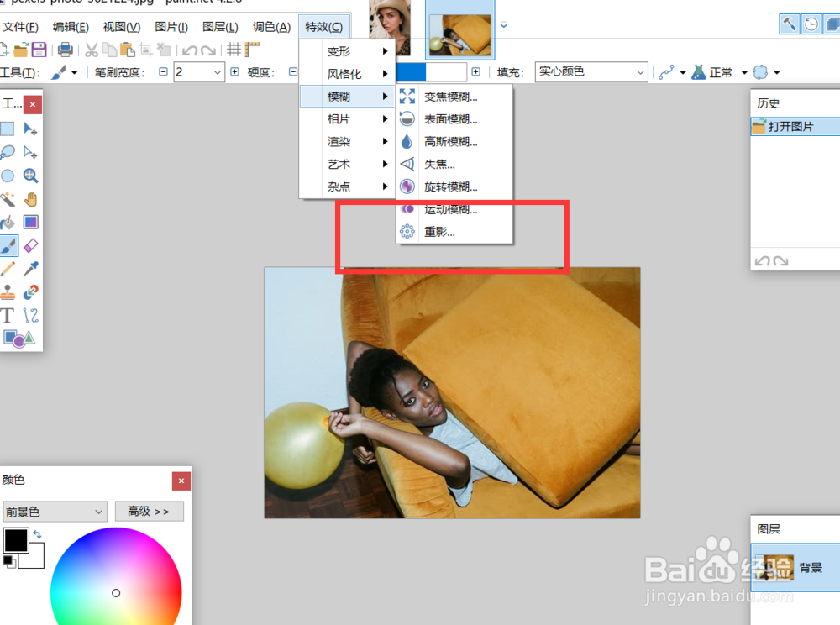The width and height of the screenshot is (840, 625).
Task: Open the 相片 submenu
Action: (x=347, y=119)
